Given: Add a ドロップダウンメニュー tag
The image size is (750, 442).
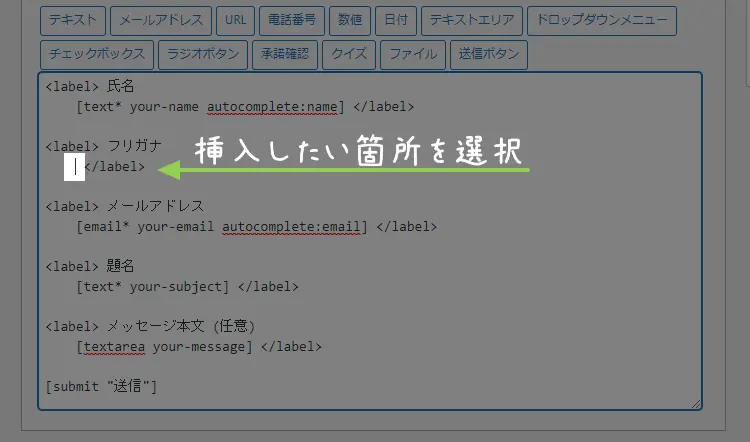Looking at the screenshot, I should click(x=602, y=21).
